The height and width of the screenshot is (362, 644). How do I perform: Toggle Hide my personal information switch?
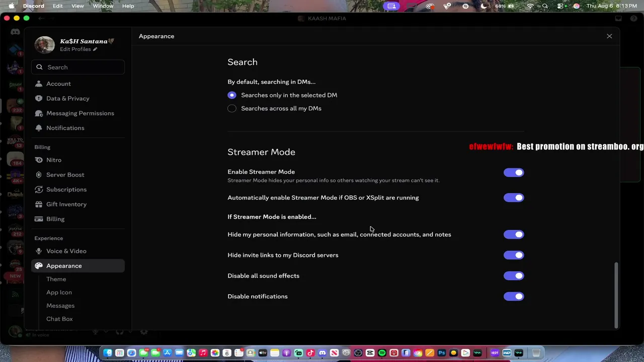(x=514, y=234)
